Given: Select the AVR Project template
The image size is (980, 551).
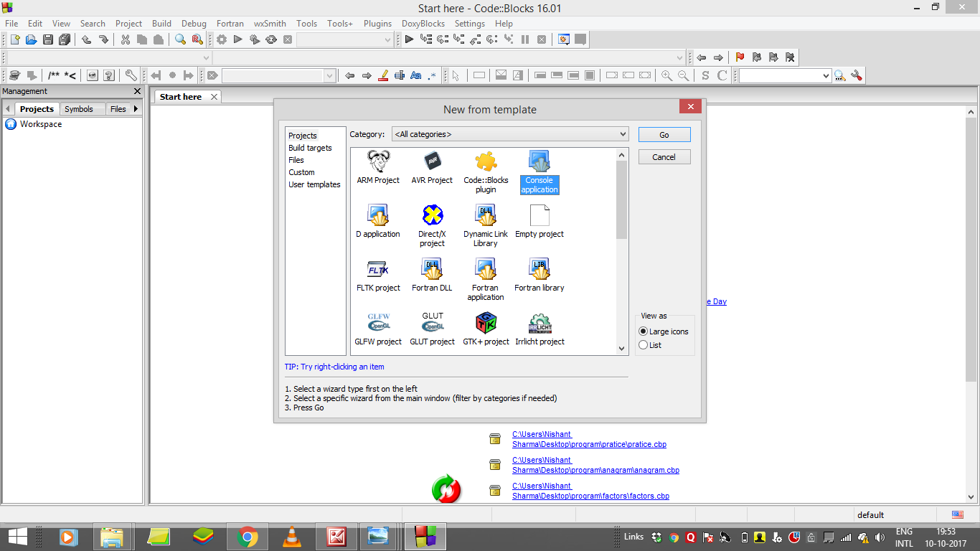Looking at the screenshot, I should [x=432, y=168].
